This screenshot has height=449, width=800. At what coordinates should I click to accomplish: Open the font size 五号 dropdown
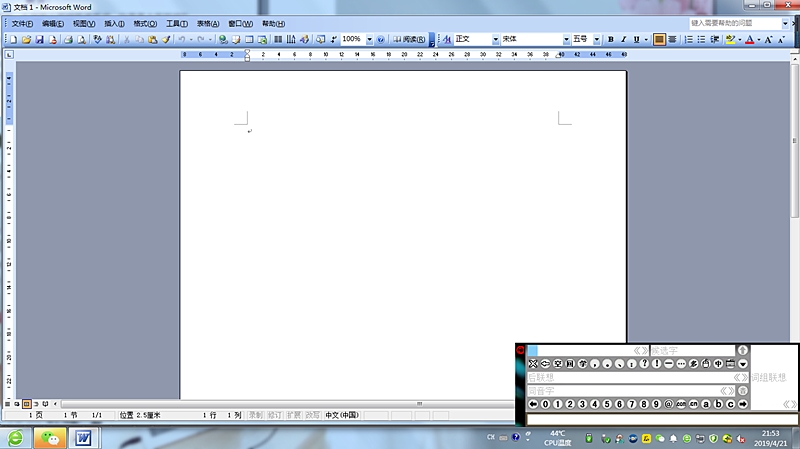596,40
